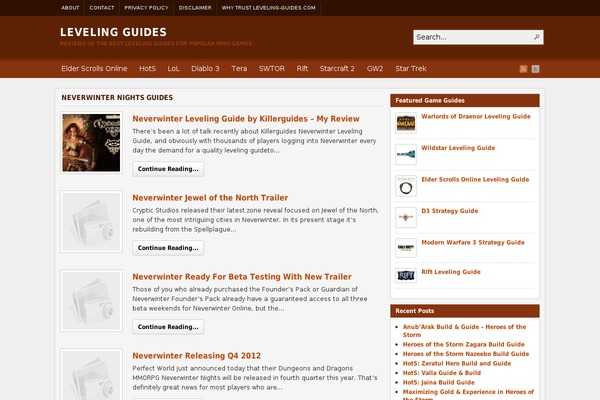Click the Neverwinter Nights Guides heading
Screen dimensions: 600x400
[x=117, y=98]
